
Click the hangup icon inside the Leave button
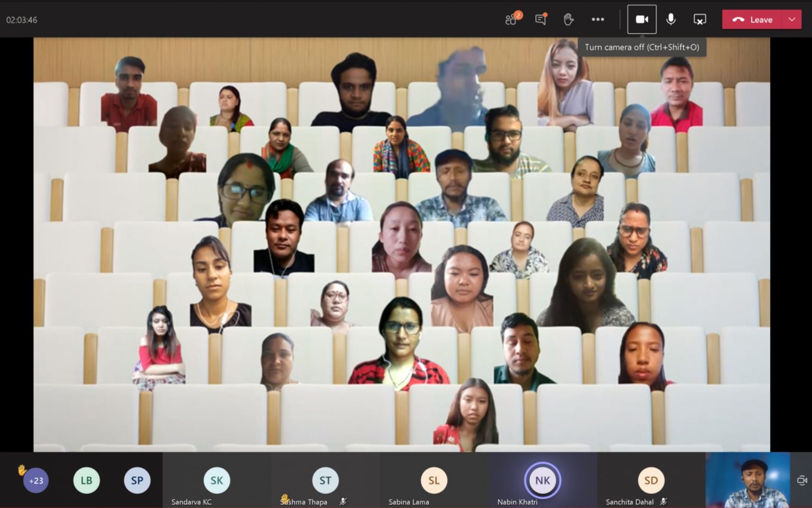pyautogui.click(x=739, y=20)
